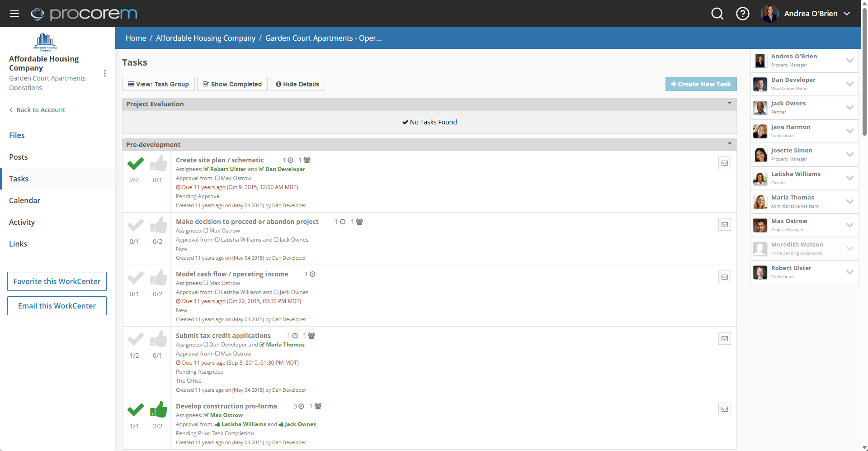The image size is (868, 451).
Task: Click green thumbs-up on Develop construction pro-forma
Action: point(158,409)
